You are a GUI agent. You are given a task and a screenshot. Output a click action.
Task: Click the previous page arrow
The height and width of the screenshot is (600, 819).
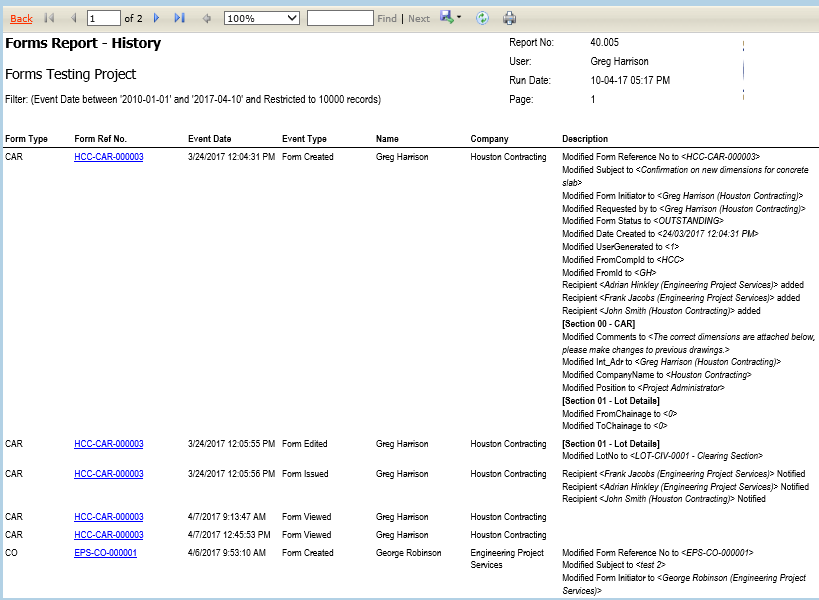73,18
